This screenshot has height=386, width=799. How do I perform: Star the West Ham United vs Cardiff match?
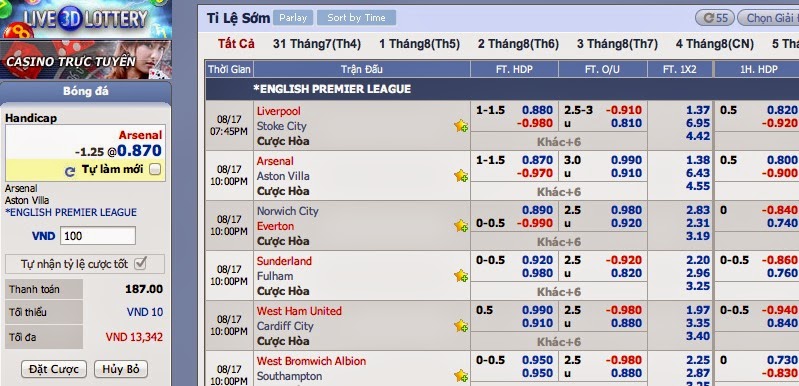[461, 325]
